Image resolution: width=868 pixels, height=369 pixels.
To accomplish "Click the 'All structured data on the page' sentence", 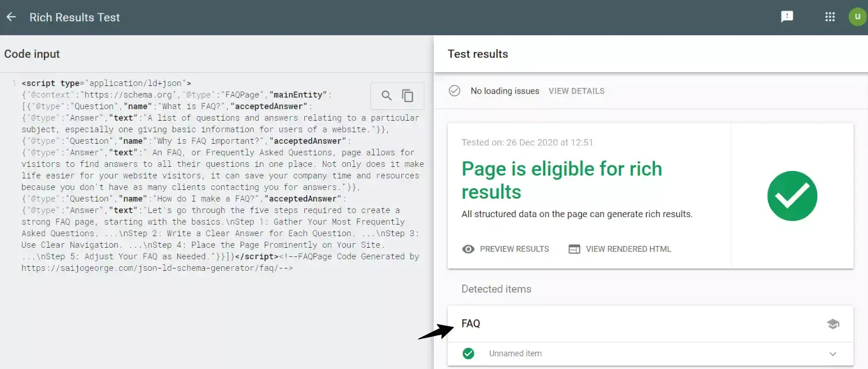I will point(577,214).
